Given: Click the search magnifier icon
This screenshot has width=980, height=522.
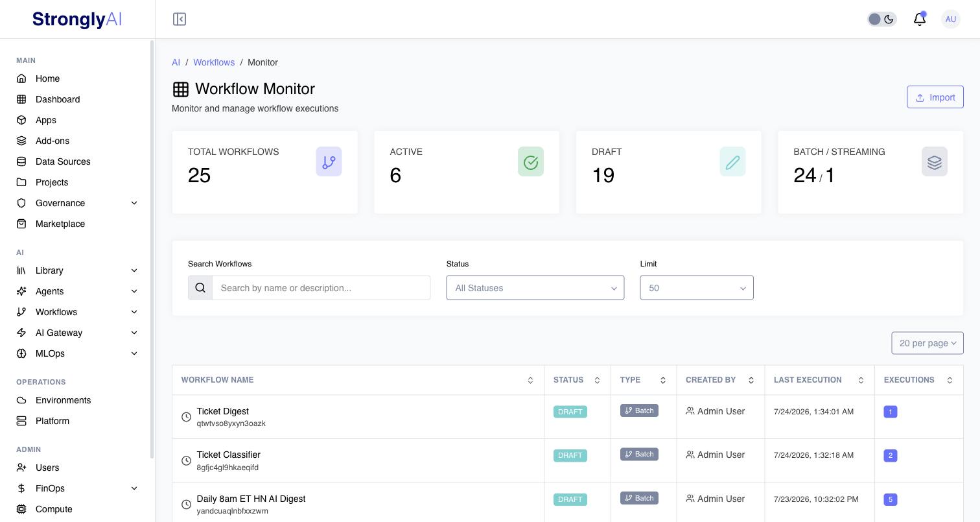Looking at the screenshot, I should pos(200,288).
